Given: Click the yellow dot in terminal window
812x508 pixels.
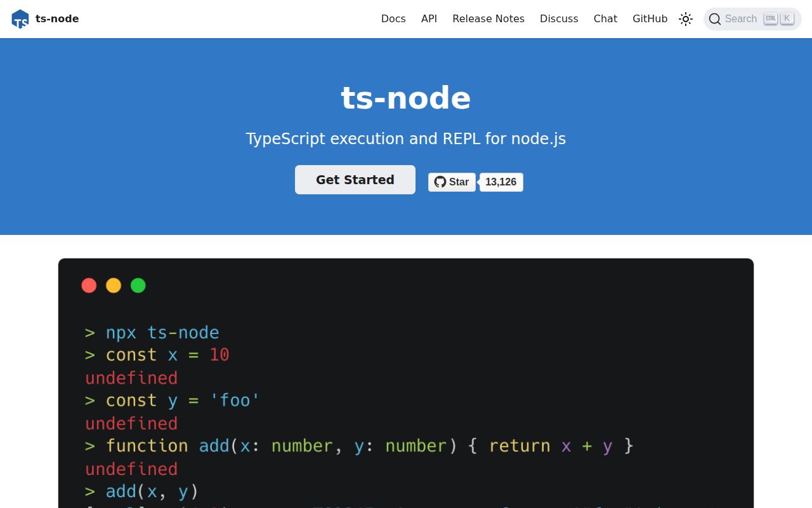Looking at the screenshot, I should pos(114,286).
